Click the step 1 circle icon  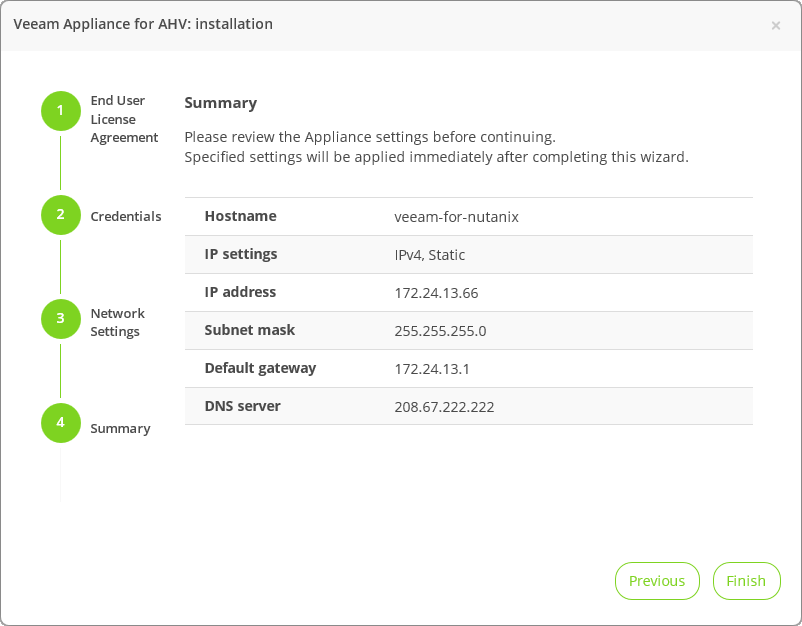tap(60, 110)
